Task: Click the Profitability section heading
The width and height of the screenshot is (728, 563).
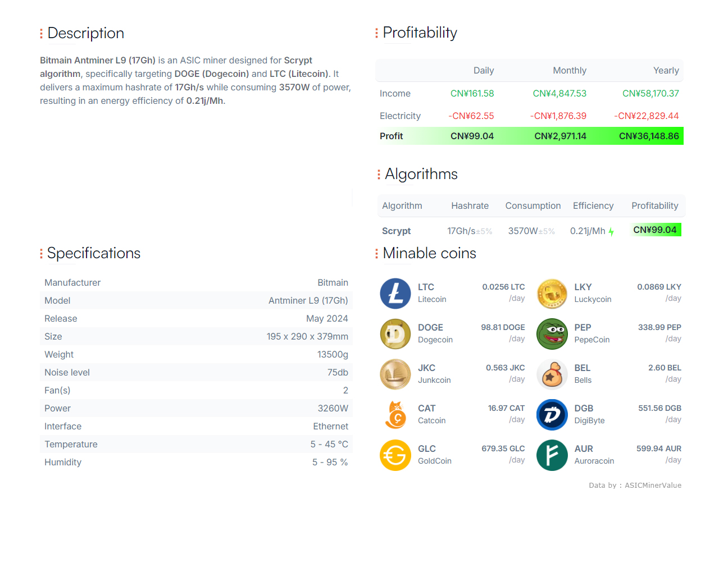Action: coord(420,33)
